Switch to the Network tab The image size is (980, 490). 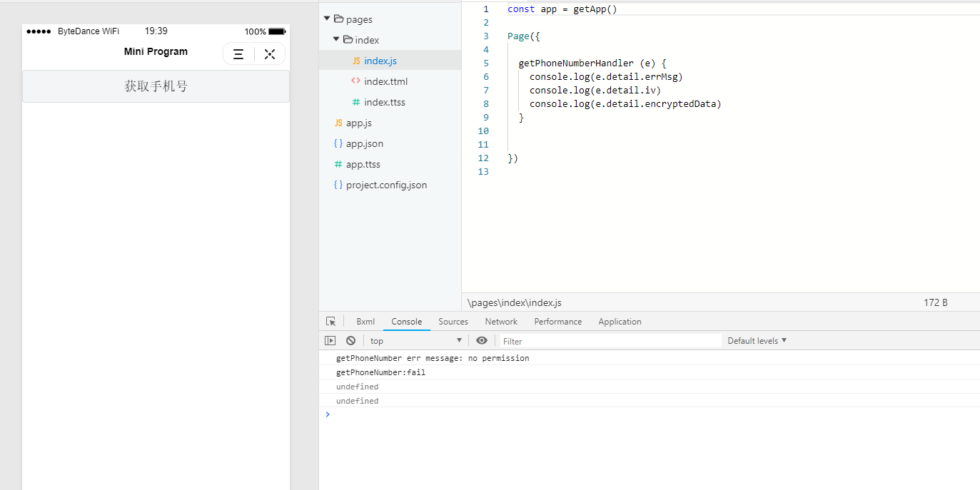(501, 322)
